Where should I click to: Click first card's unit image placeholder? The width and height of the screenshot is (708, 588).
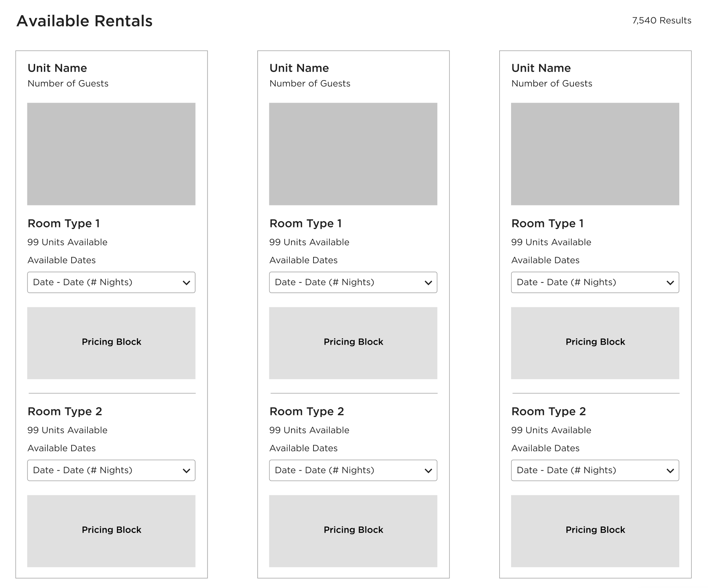111,154
